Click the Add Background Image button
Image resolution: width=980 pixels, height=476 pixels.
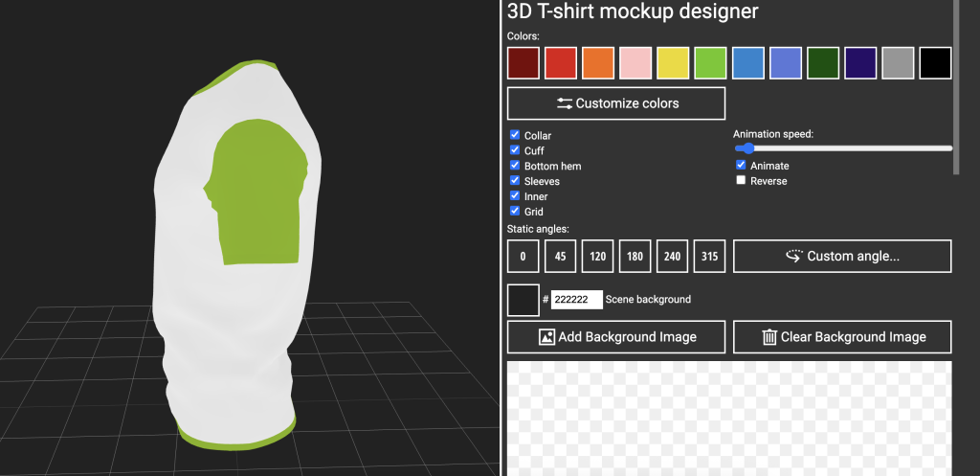pos(615,337)
